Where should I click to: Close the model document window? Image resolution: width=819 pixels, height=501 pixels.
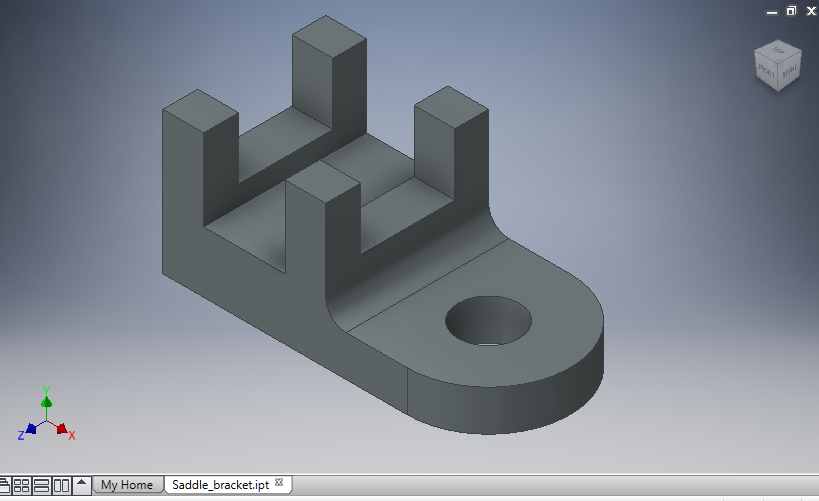click(x=811, y=11)
